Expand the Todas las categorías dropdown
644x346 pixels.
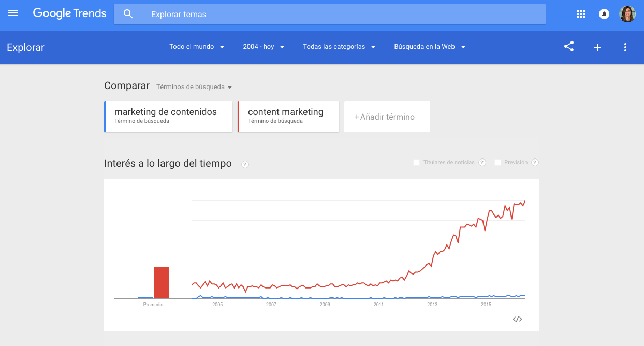point(339,47)
